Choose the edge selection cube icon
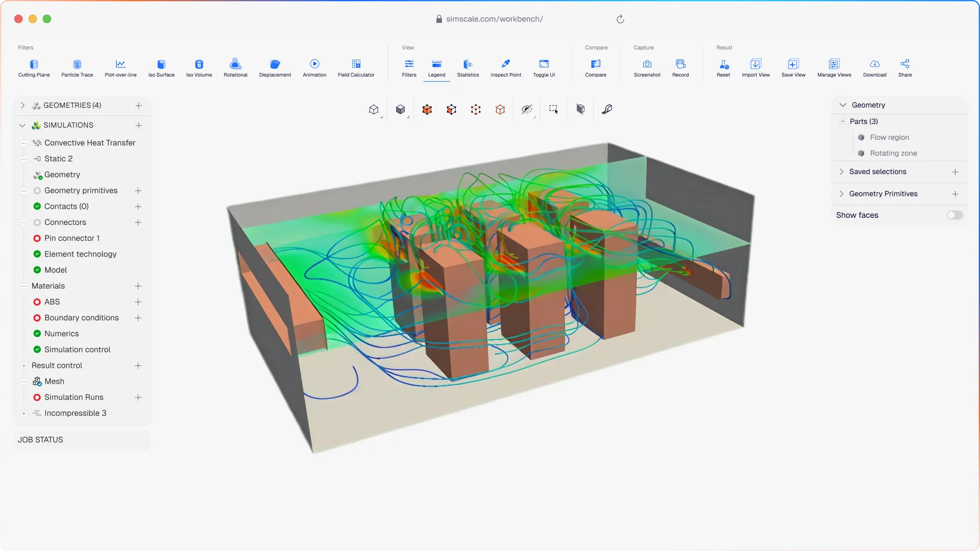 451,109
